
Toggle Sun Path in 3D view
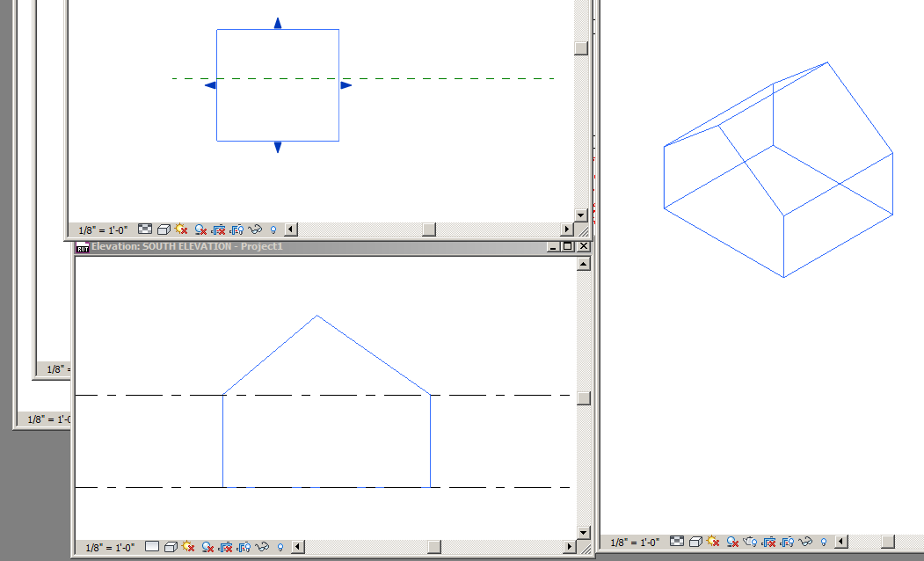click(713, 541)
